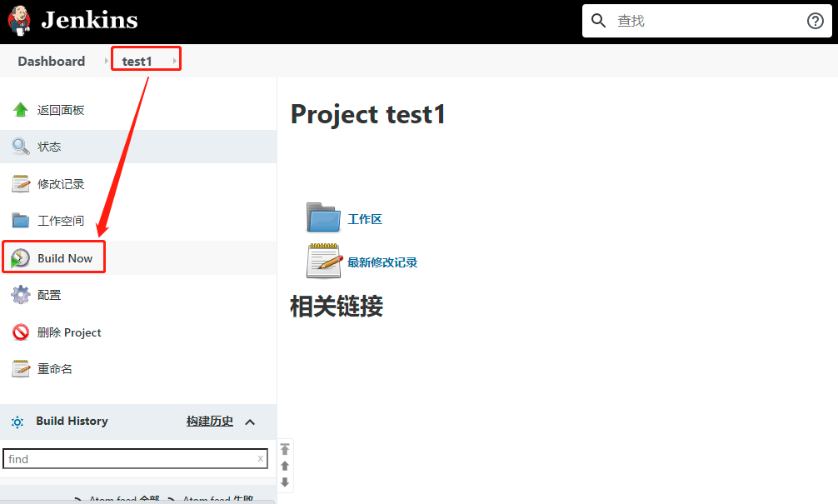Click the sun icon beside Build History
Viewport: 838px width, 504px height.
click(x=17, y=422)
